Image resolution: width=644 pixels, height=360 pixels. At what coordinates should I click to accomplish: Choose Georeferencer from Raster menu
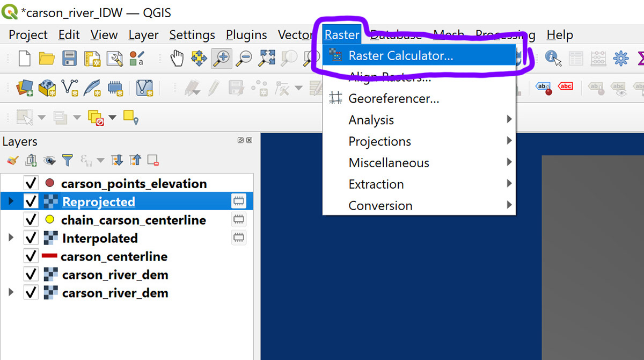[x=419, y=99]
